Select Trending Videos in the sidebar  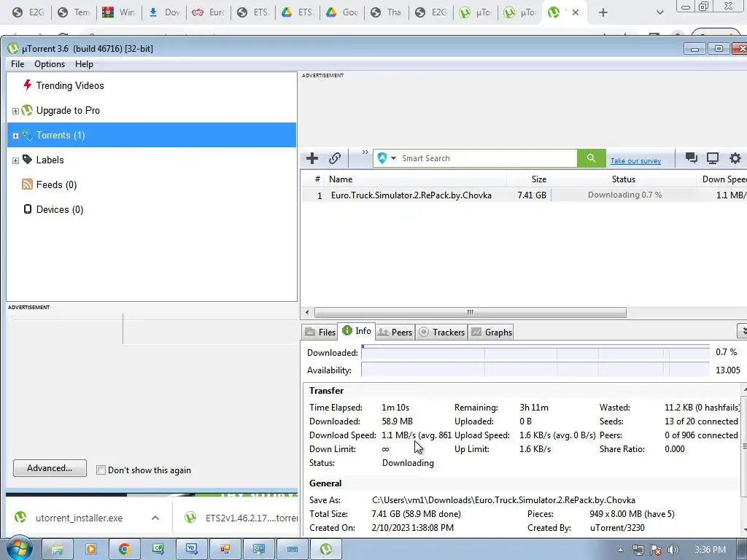pos(69,86)
